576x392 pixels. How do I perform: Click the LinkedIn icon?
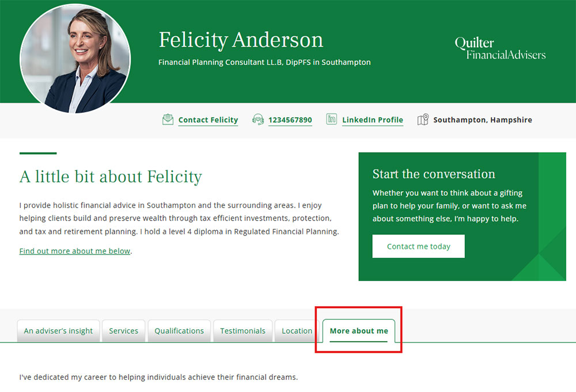[332, 119]
